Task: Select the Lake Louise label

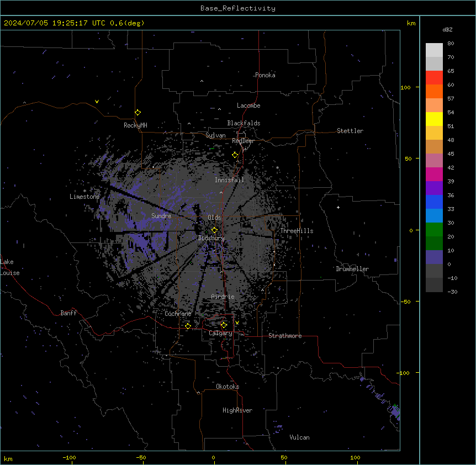Action: 10,267
